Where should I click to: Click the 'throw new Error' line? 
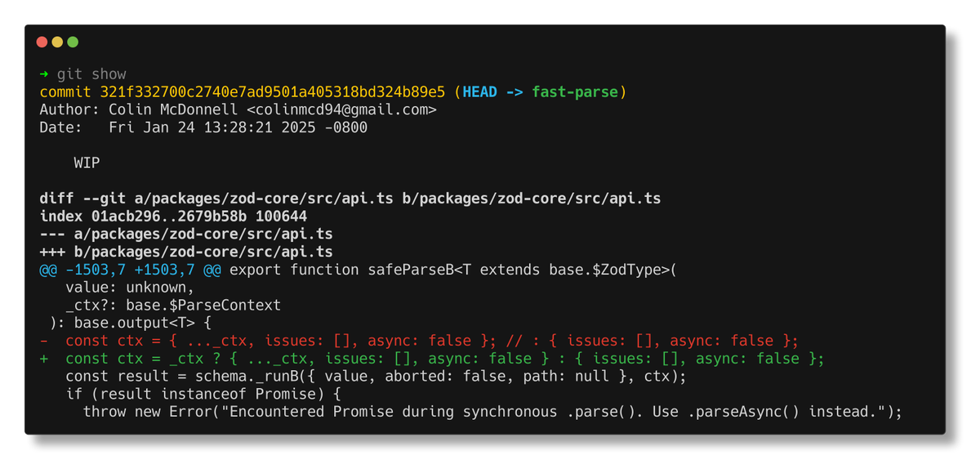coord(492,412)
